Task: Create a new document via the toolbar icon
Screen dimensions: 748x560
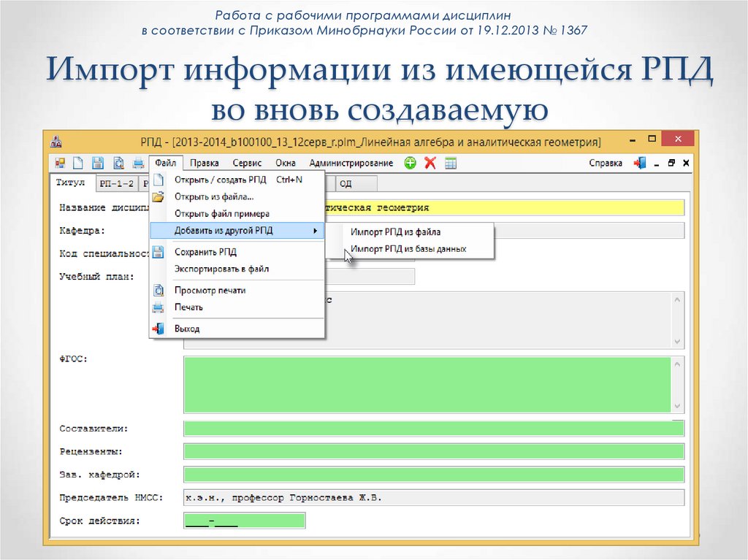Action: (78, 162)
